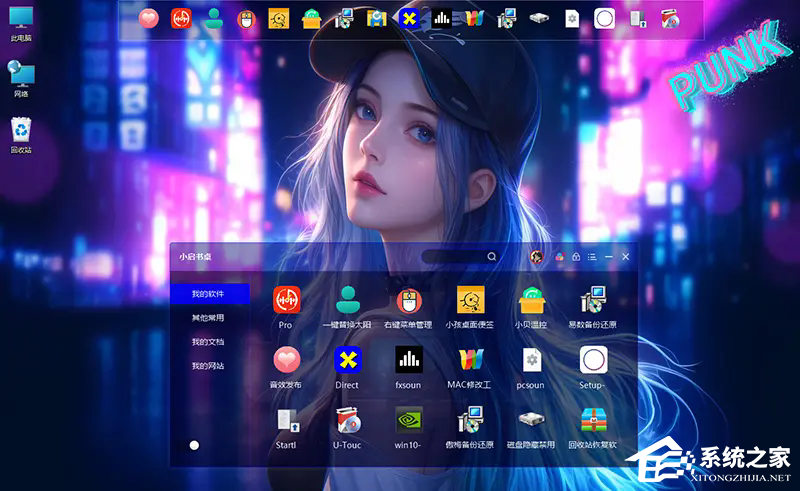Open Pro app in 小启书桌 window

click(x=286, y=300)
